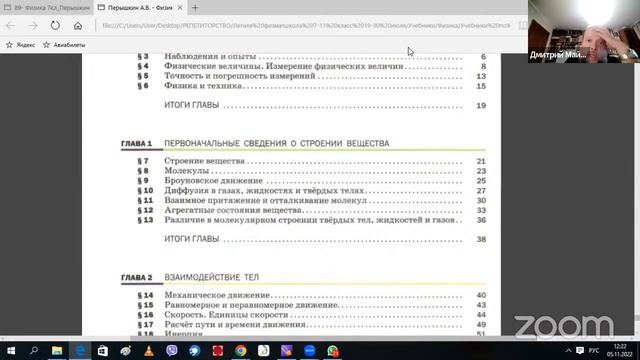
Task: Close the Перышкин А.В. tab
Action: (x=180, y=7)
